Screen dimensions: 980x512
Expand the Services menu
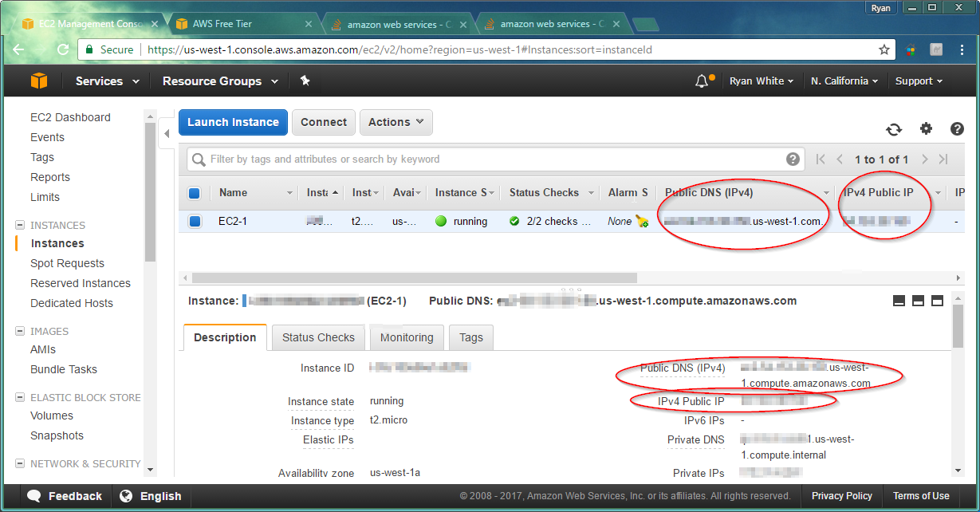(x=107, y=81)
